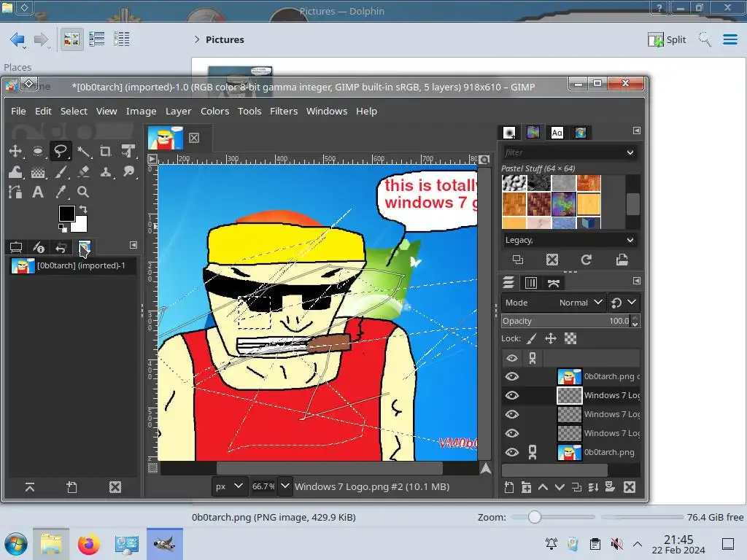Select the Free Select lasso tool

(x=61, y=152)
